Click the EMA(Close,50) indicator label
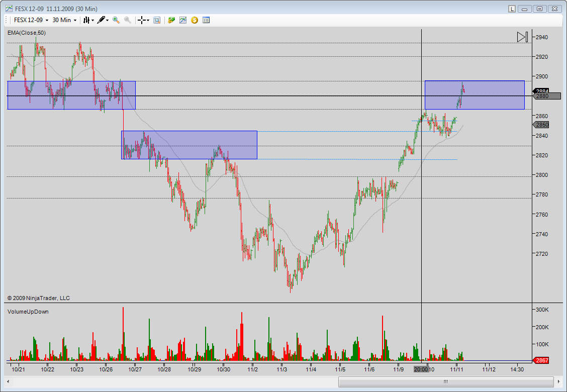Screen dimensions: 567x392 tap(27, 33)
